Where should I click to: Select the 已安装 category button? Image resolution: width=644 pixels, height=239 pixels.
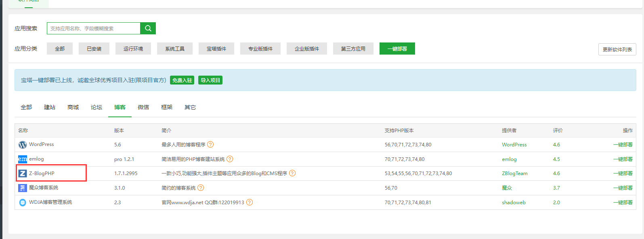[94, 49]
